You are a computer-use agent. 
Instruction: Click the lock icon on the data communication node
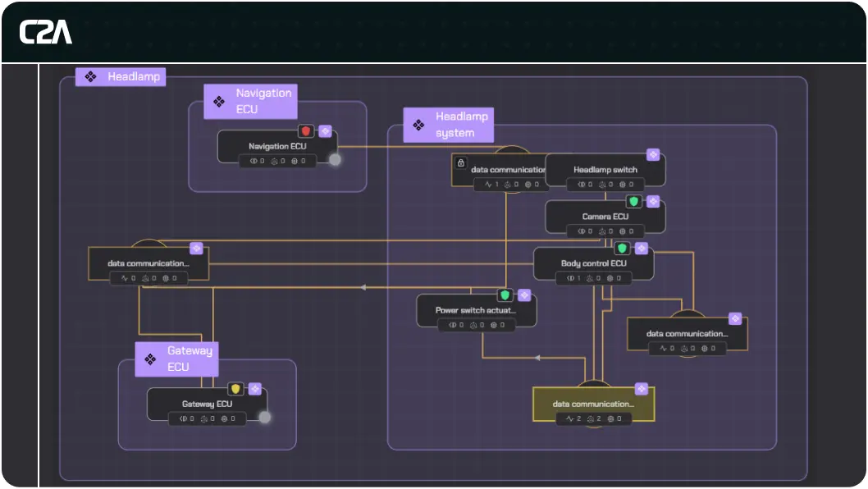point(460,162)
